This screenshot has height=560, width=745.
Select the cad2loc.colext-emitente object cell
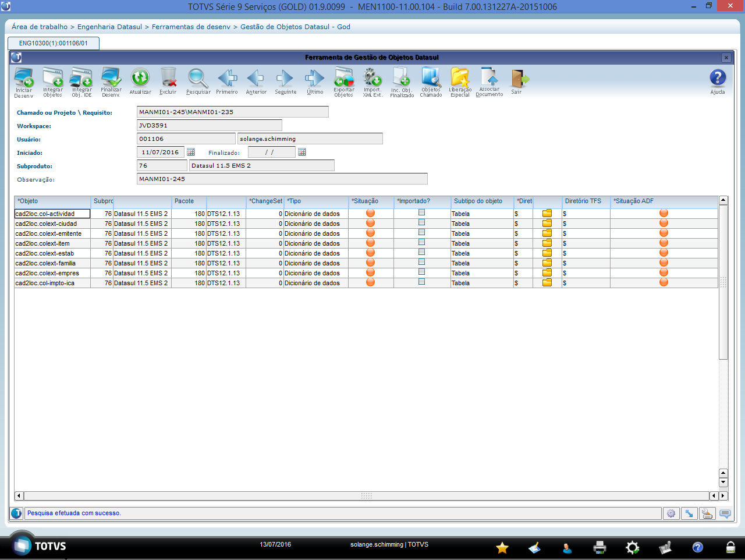coord(52,233)
